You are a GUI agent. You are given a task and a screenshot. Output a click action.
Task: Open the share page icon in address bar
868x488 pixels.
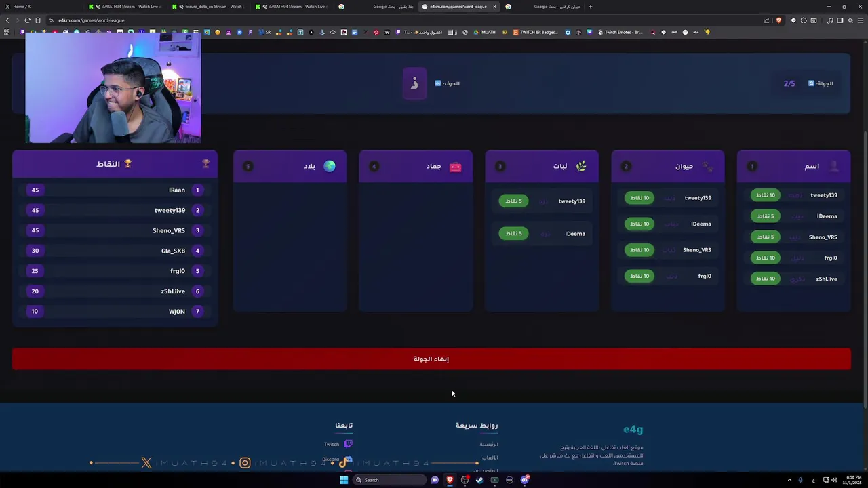tap(767, 20)
